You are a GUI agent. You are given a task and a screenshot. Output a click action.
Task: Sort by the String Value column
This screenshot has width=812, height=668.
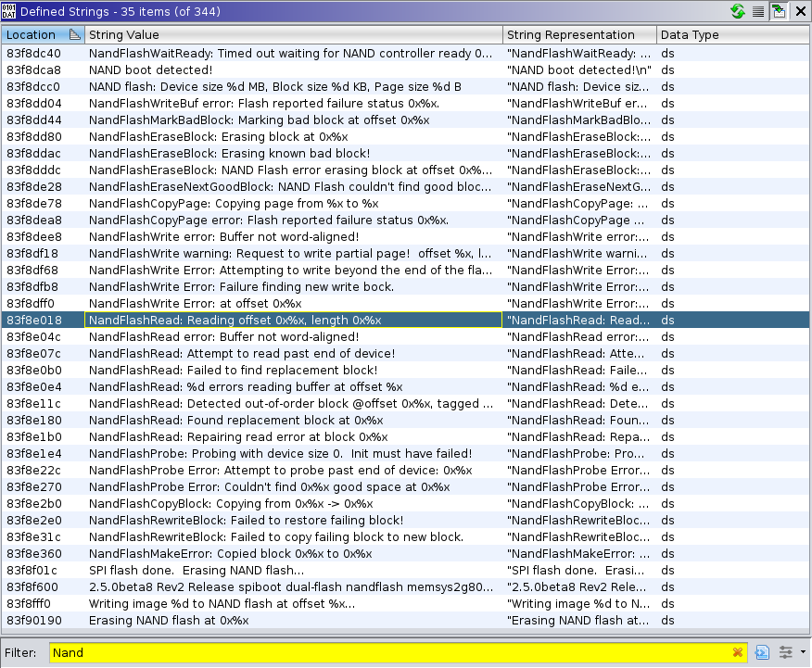click(294, 34)
